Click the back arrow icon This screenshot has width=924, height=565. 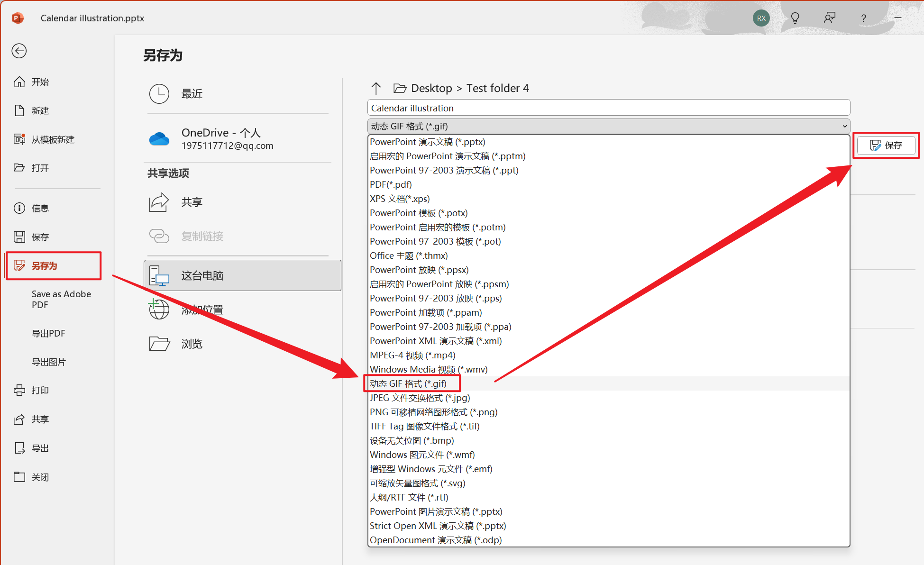pos(19,51)
